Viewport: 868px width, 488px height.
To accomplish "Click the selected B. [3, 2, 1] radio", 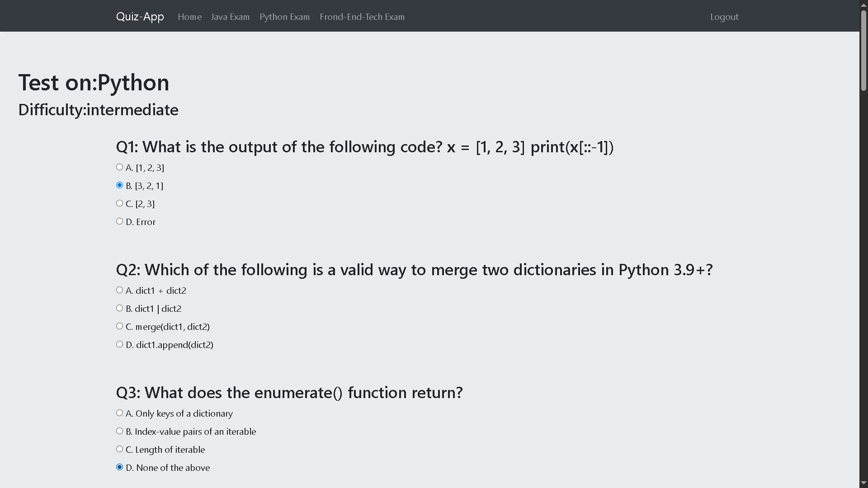I will (119, 185).
